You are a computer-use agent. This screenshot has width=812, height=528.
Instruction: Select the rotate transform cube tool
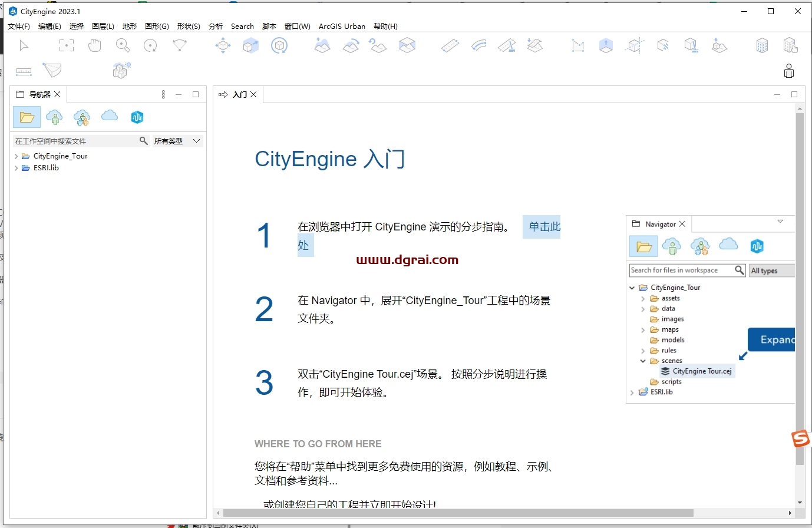click(x=279, y=45)
